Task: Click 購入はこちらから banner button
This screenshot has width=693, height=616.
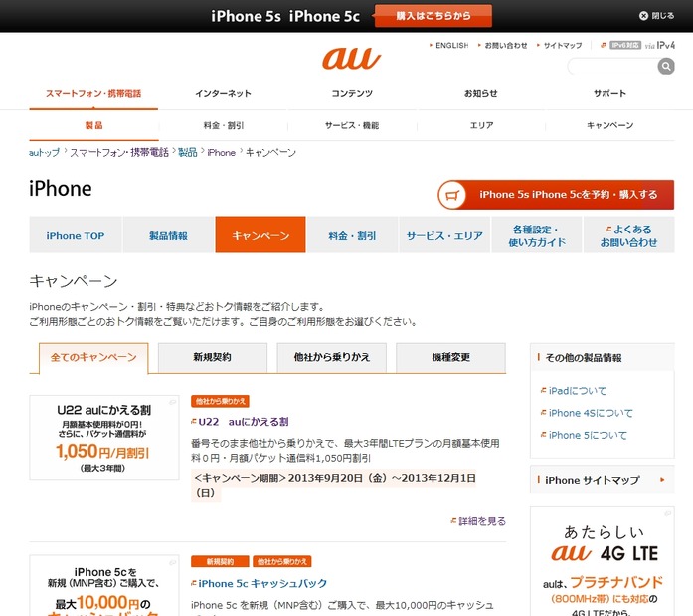Action: tap(433, 16)
